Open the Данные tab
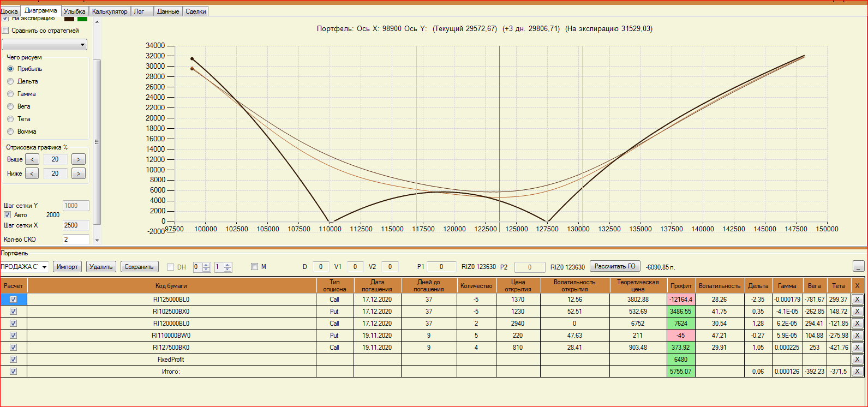Image resolution: width=868 pixels, height=407 pixels. (x=168, y=11)
